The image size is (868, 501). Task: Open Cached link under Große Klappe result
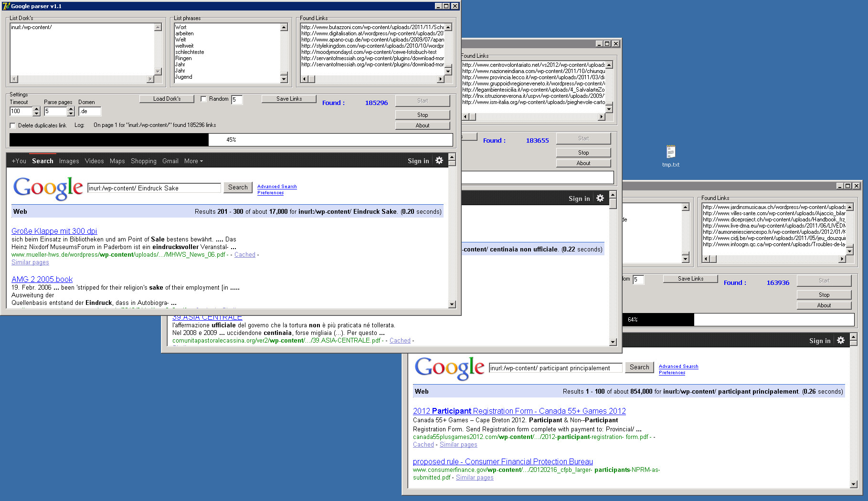[245, 255]
